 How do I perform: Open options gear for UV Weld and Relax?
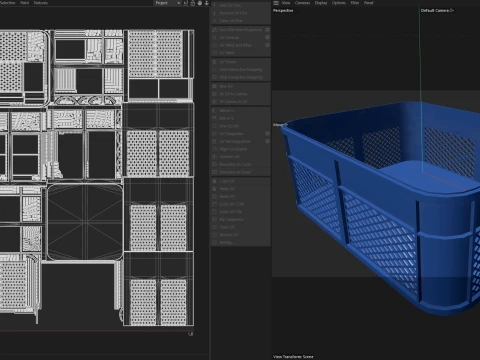pyautogui.click(x=267, y=45)
